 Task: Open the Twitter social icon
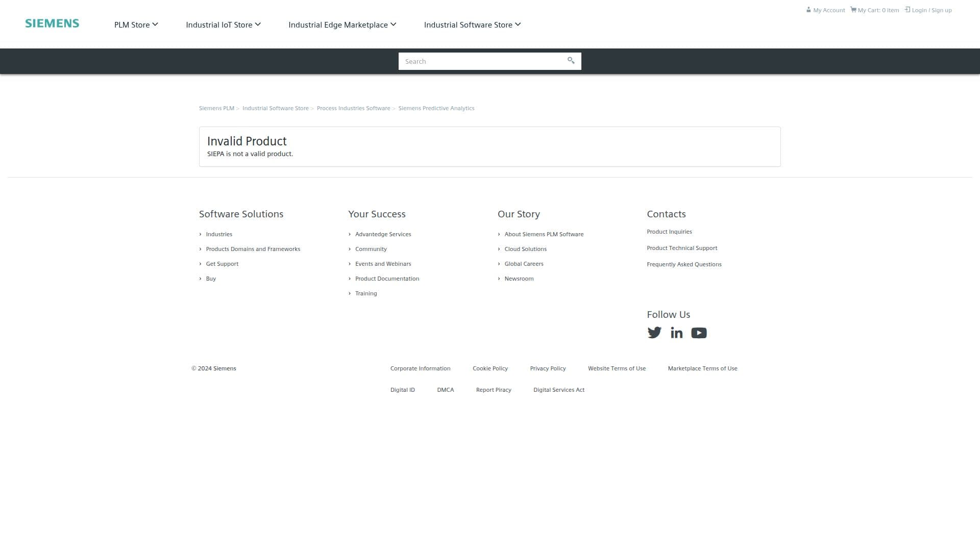(654, 333)
